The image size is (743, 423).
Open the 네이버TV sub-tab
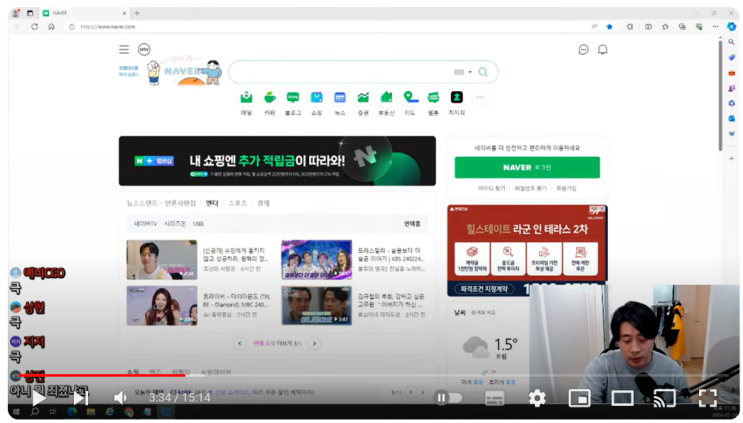click(x=145, y=224)
